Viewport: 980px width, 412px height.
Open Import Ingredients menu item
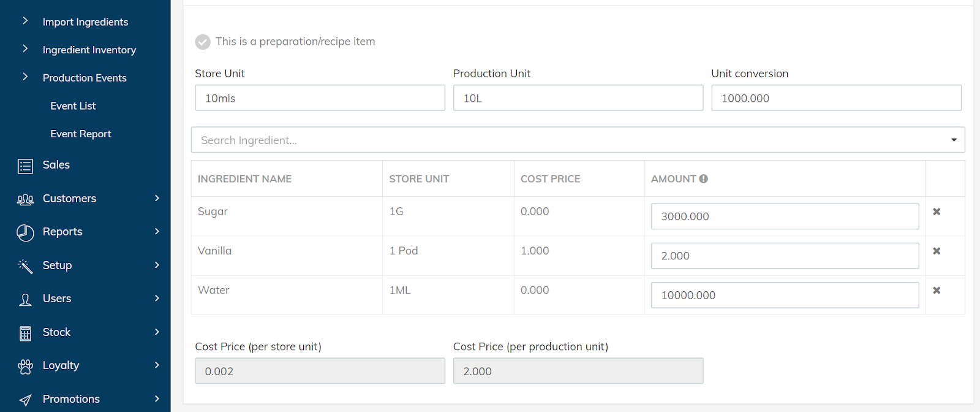(85, 22)
